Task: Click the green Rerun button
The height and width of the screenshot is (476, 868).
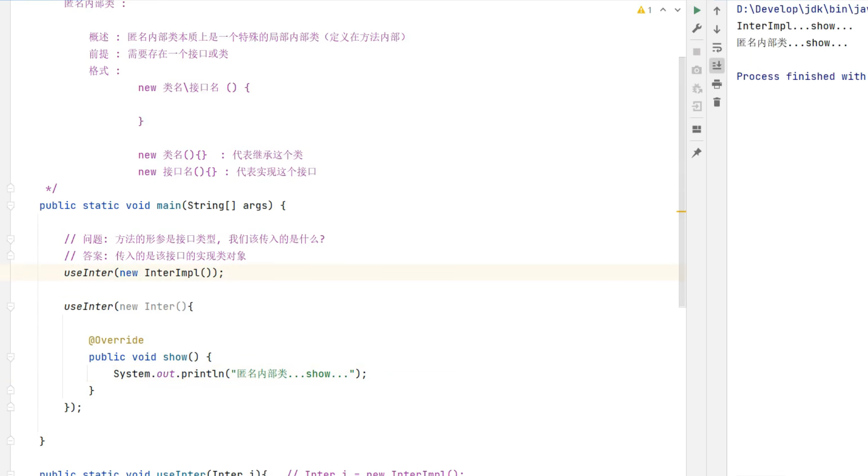Action: 697,10
